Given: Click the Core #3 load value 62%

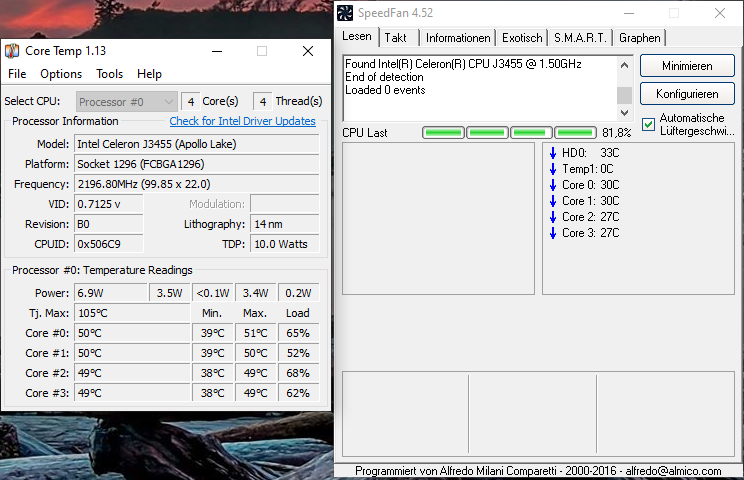Looking at the screenshot, I should pyautogui.click(x=298, y=393).
